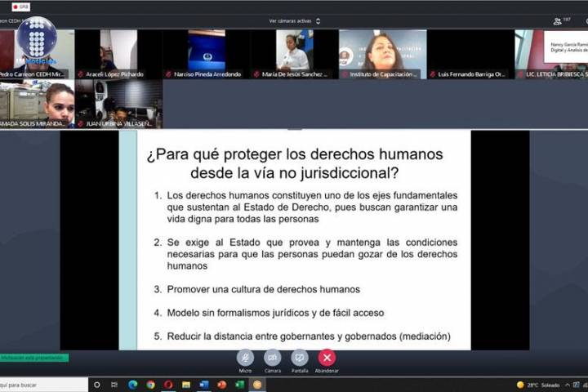Open the participants count list
The height and width of the screenshot is (392, 588).
click(562, 20)
